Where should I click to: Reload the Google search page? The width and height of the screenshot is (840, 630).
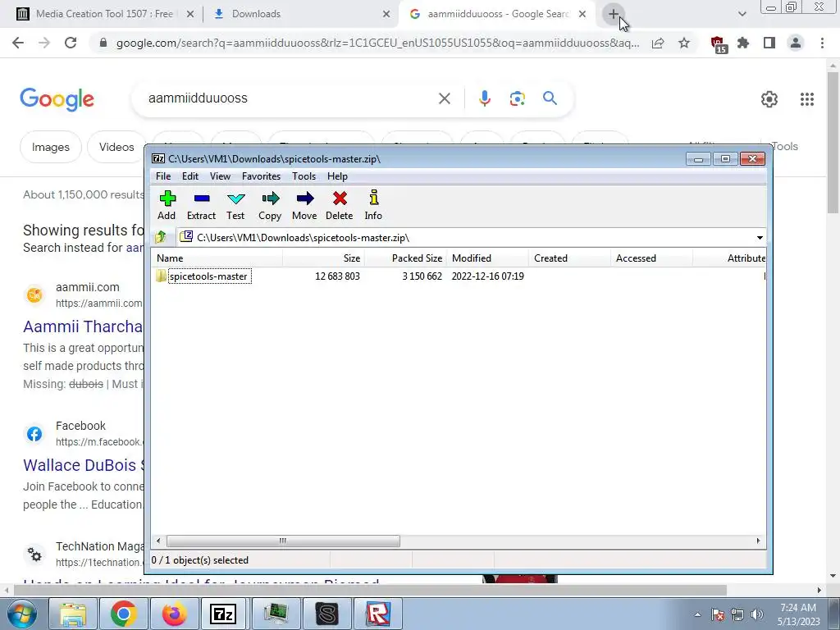71,43
